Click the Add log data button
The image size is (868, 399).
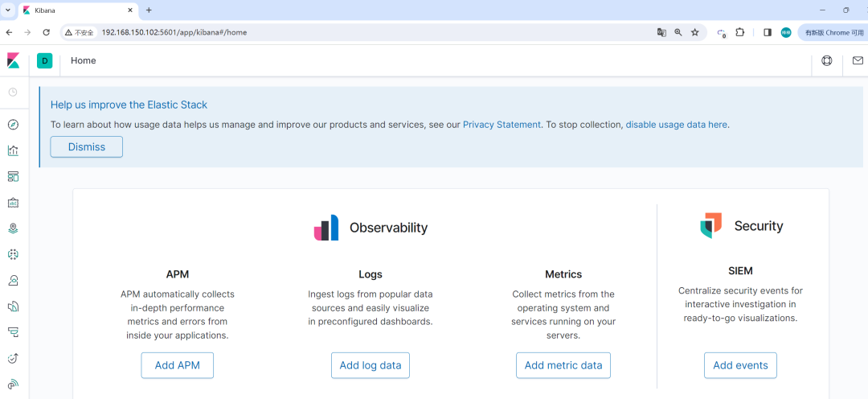[x=371, y=365]
